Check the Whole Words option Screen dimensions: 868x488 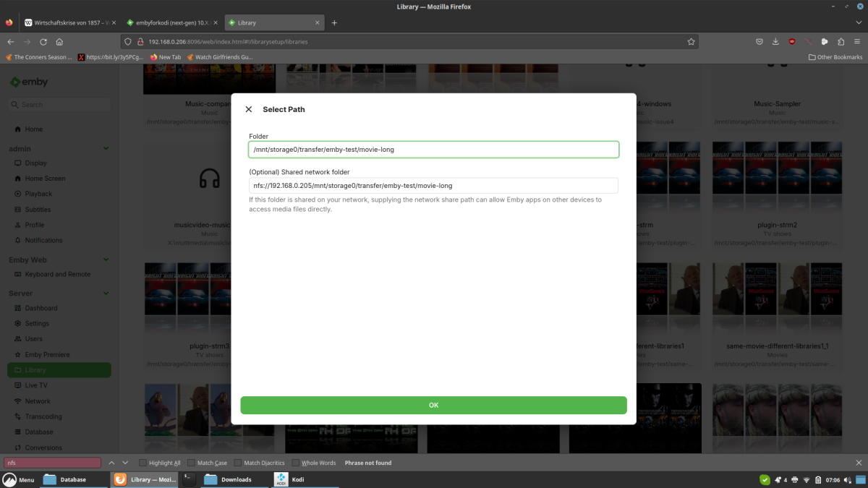[296, 463]
